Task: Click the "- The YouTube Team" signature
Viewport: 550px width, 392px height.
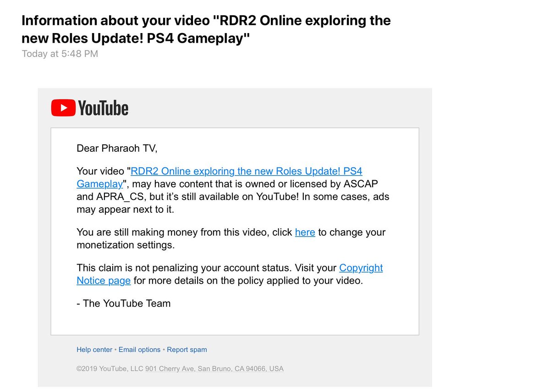Action: [x=124, y=304]
